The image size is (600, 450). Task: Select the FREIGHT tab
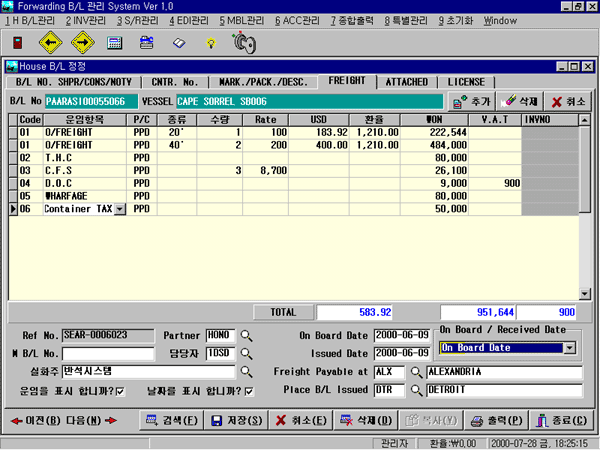click(347, 81)
